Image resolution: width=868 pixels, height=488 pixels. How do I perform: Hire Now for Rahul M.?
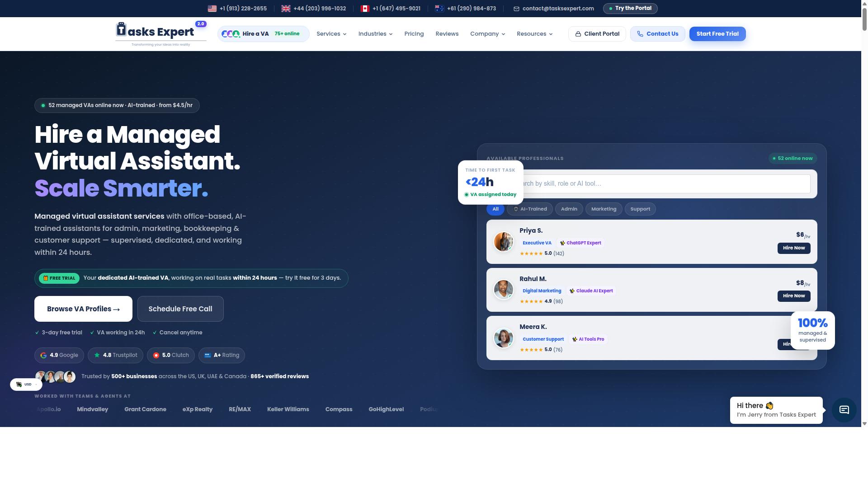pyautogui.click(x=794, y=296)
